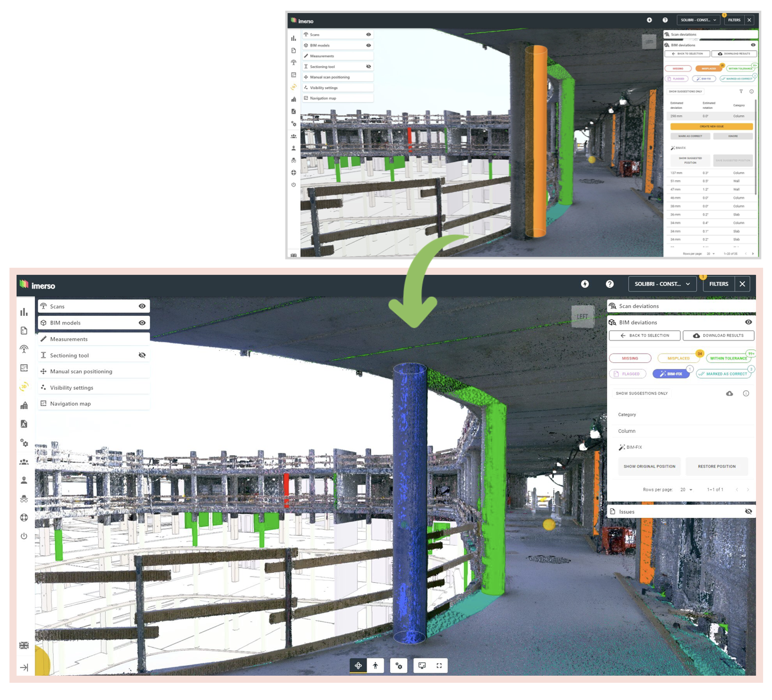Switch to the WITHIN TOLERANCE filter
The image size is (772, 700).
click(x=728, y=358)
